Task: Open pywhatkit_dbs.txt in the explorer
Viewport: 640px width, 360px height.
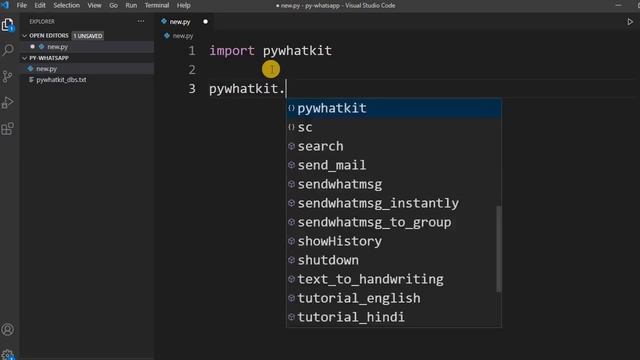Action: coord(87,80)
